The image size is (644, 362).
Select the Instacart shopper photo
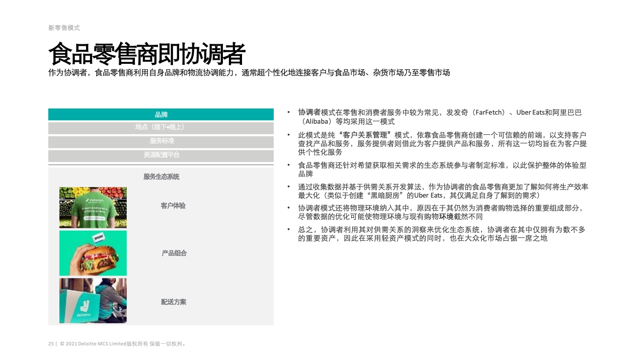click(x=93, y=208)
